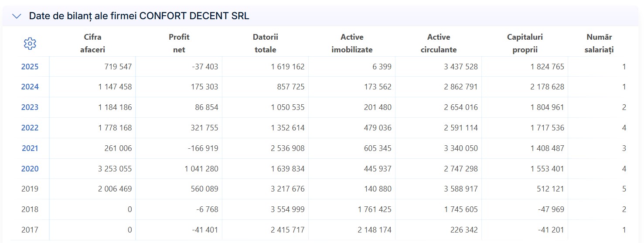Select net profit value 86 854
Image resolution: width=644 pixels, height=243 pixels.
[x=206, y=107]
